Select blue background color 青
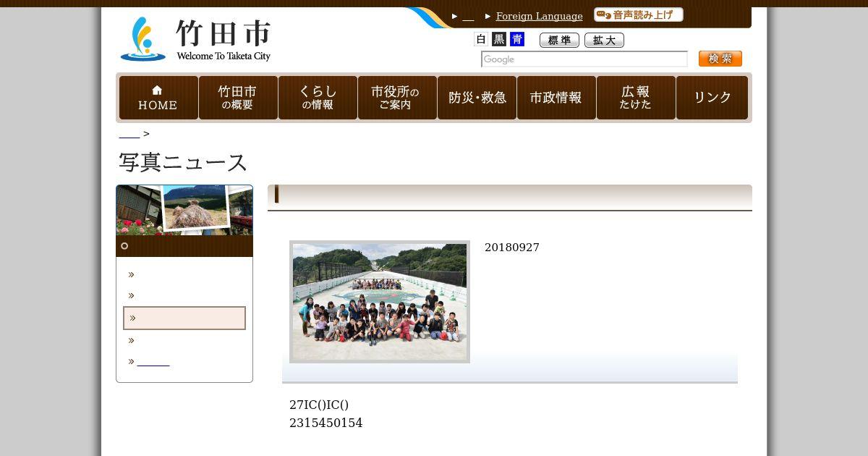868x456 pixels. 517,39
